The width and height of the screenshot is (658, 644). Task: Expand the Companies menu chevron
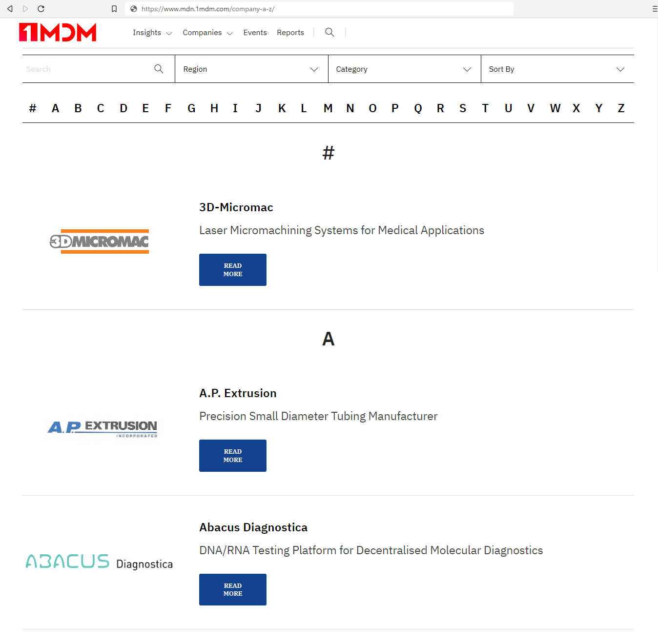pyautogui.click(x=230, y=33)
